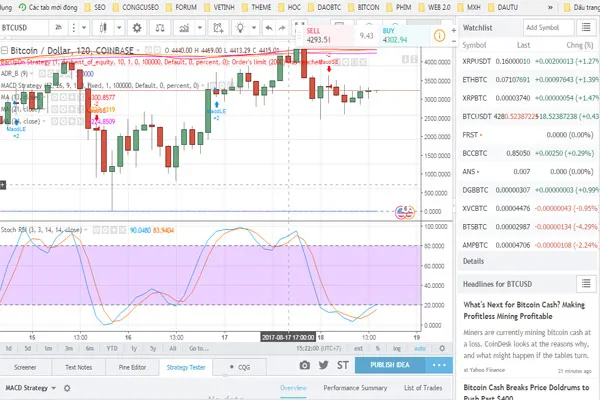Image resolution: width=600 pixels, height=400 pixels.
Task: Share chart via the Twitter bird icon
Action: pyautogui.click(x=323, y=365)
